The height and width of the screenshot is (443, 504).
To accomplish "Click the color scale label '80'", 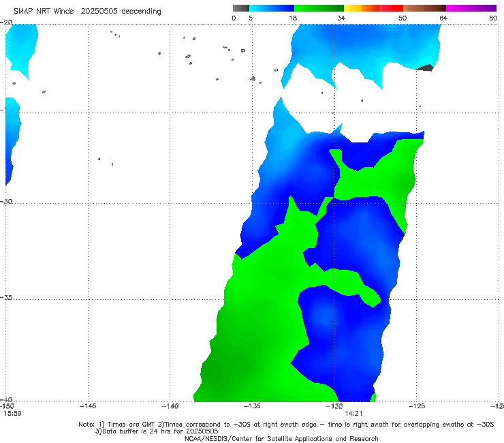I will click(x=493, y=18).
